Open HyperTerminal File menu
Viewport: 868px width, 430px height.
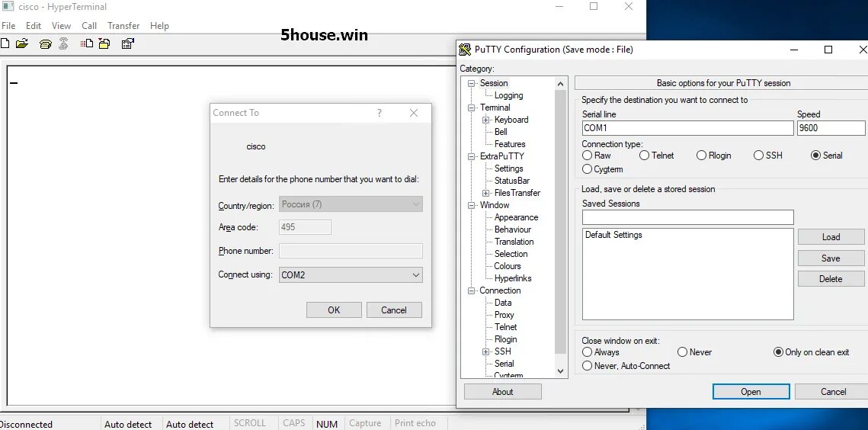coord(8,25)
